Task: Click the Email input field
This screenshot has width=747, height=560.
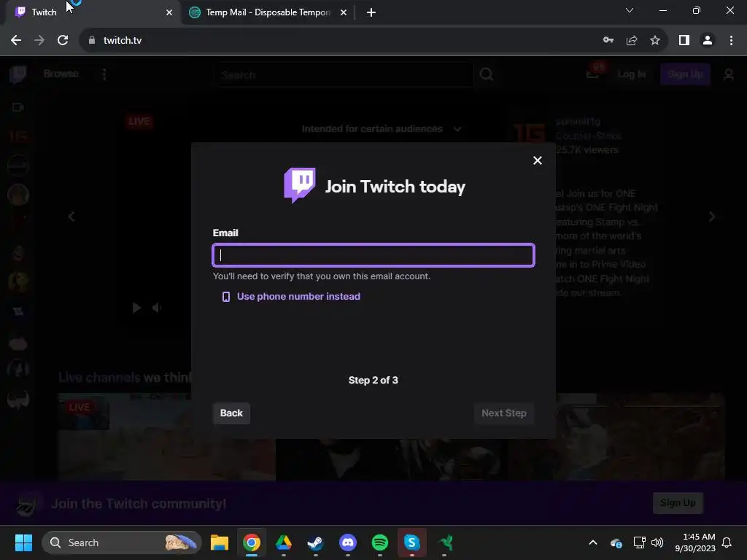Action: (373, 255)
